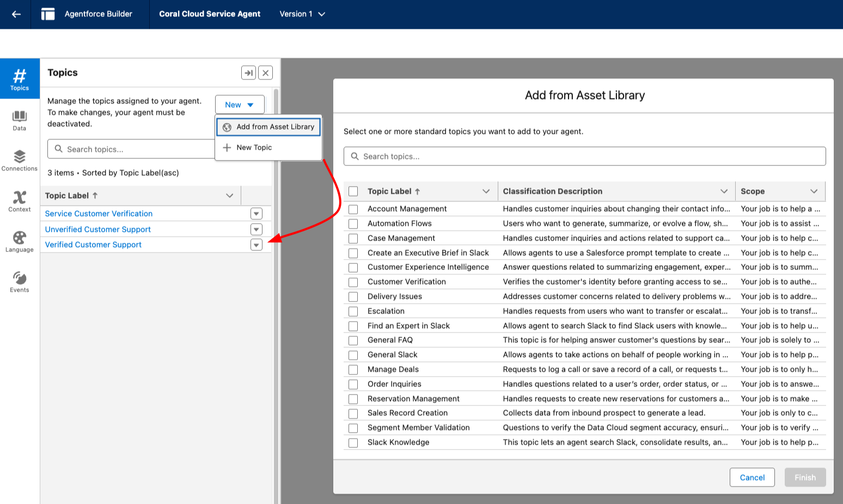Open the Version 1 dropdown
This screenshot has width=843, height=504.
coord(302,14)
